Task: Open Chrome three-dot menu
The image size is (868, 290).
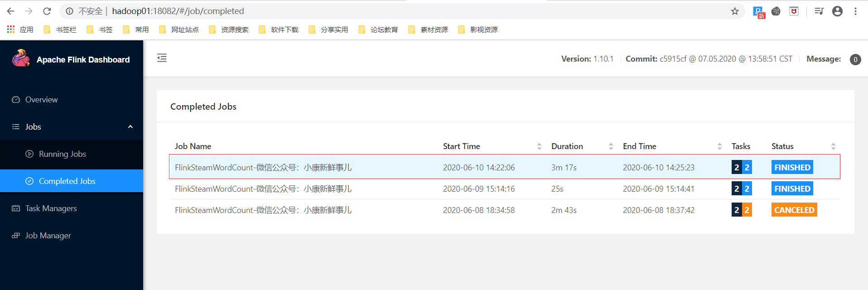Action: coord(855,11)
